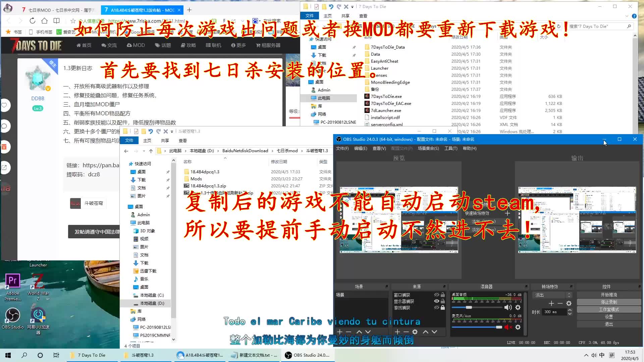Open desktop audio mixer settings gear in OBS
Viewport: 644px width, 362px height.
pos(518,307)
